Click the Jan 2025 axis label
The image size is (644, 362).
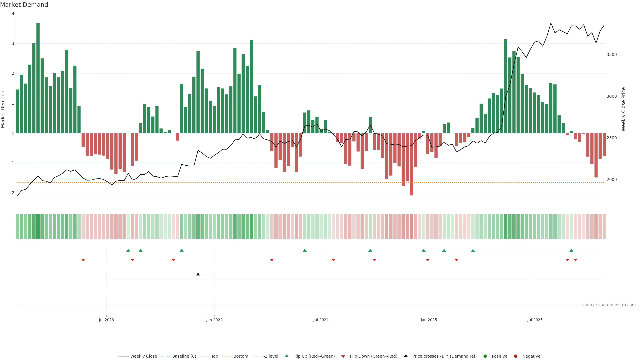[429, 320]
